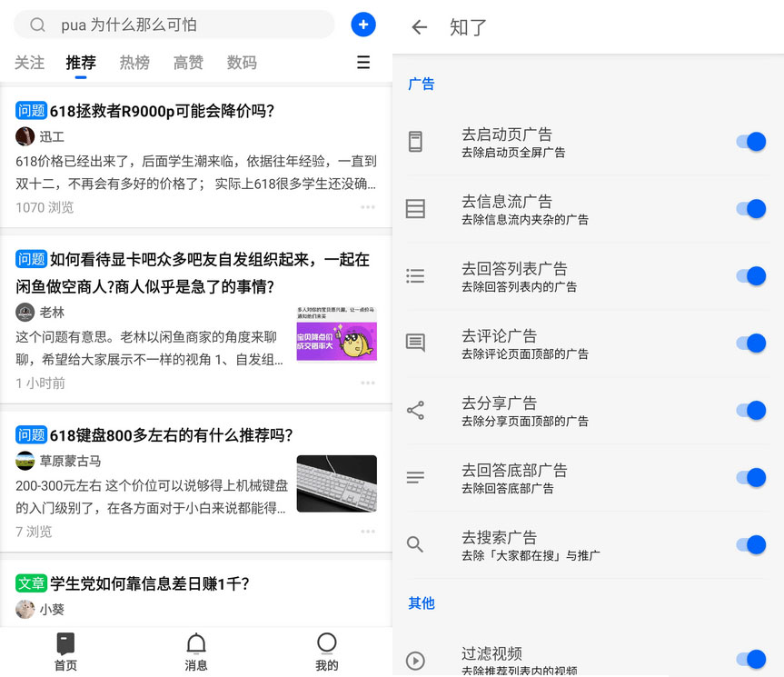This screenshot has width=784, height=677.
Task: Open the feed filter menu icon
Action: pyautogui.click(x=363, y=63)
